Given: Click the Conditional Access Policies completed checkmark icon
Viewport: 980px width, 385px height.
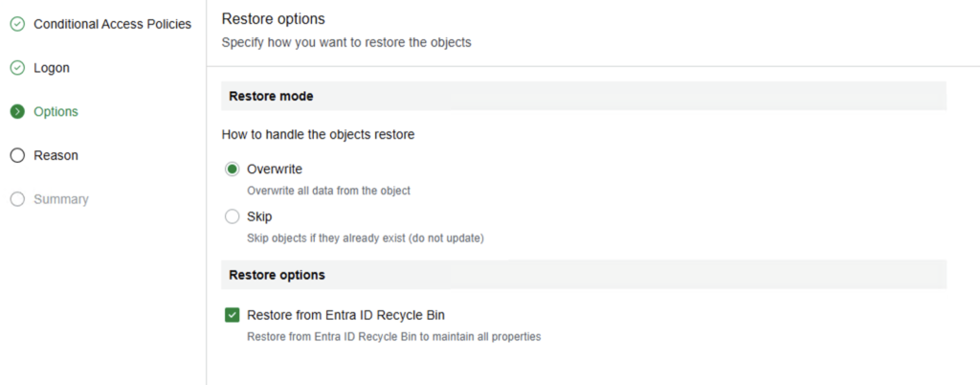Looking at the screenshot, I should point(17,24).
